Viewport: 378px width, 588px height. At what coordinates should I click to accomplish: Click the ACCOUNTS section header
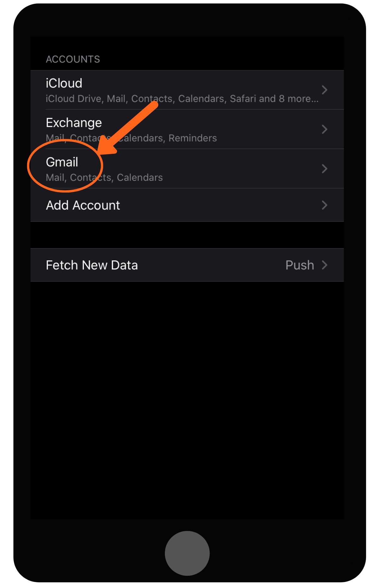pos(73,59)
